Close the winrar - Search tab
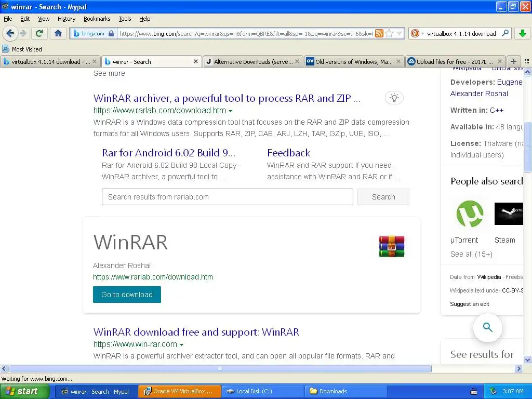Viewport: 532px width, 399px height. [196, 61]
